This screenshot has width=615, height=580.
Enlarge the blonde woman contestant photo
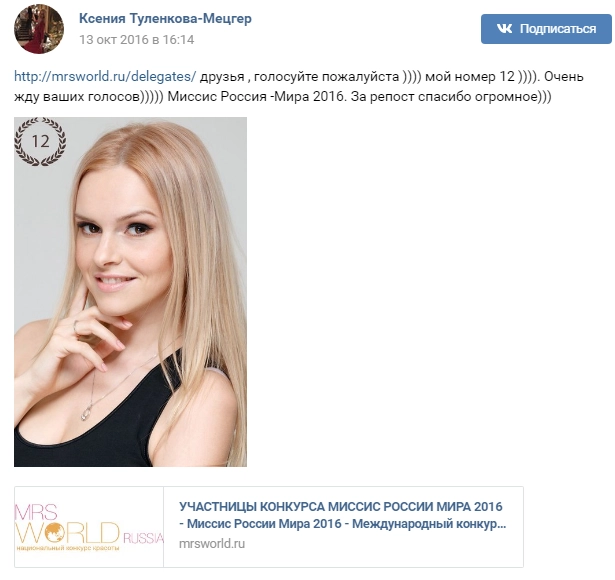(x=131, y=292)
